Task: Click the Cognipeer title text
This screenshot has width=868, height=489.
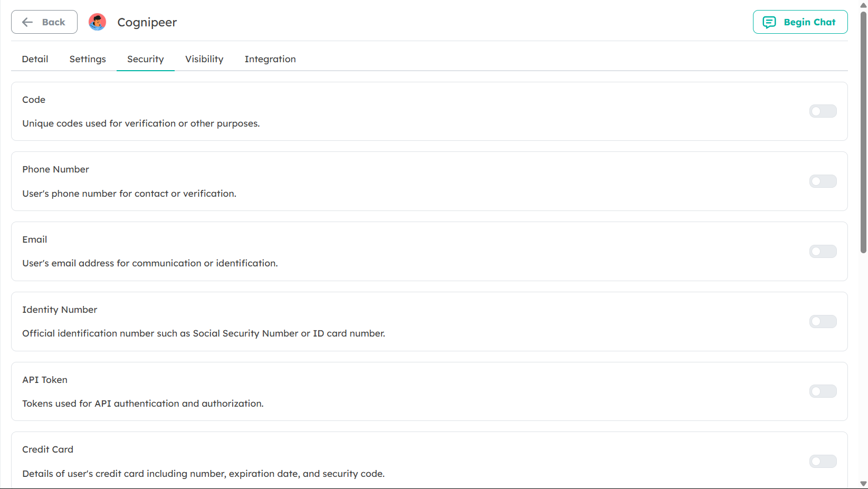Action: click(x=147, y=22)
